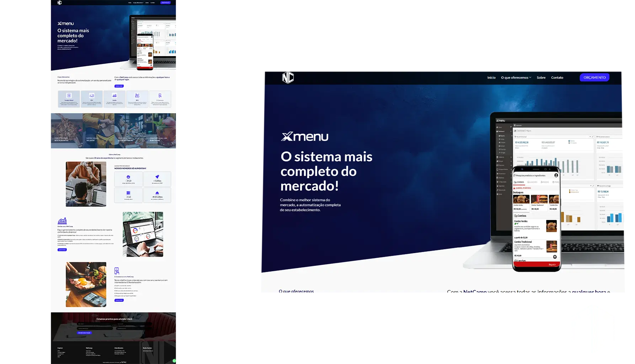Click the headline 'O sistema mais completo do mercado!' in large preview
This screenshot has width=635, height=364.
[x=326, y=171]
